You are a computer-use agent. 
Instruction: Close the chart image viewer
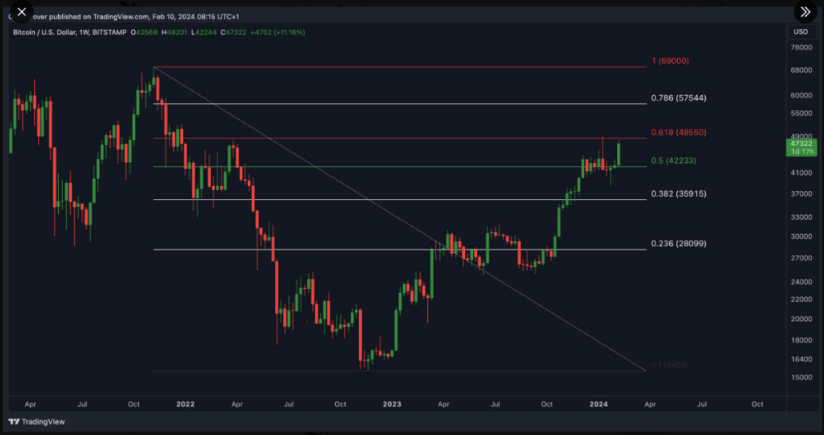point(21,12)
